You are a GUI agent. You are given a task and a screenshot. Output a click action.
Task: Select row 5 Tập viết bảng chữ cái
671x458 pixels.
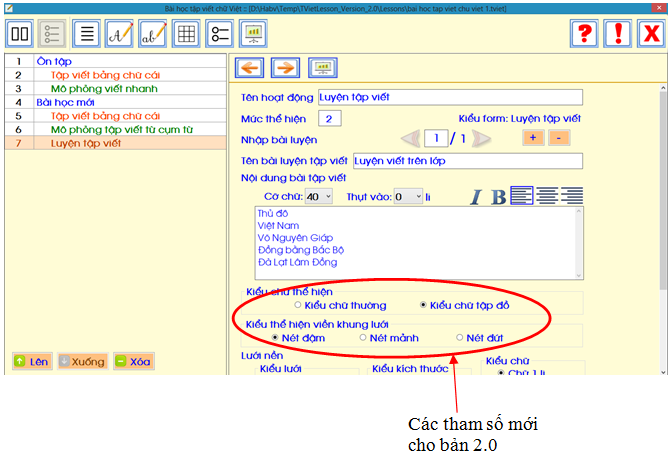click(x=116, y=116)
